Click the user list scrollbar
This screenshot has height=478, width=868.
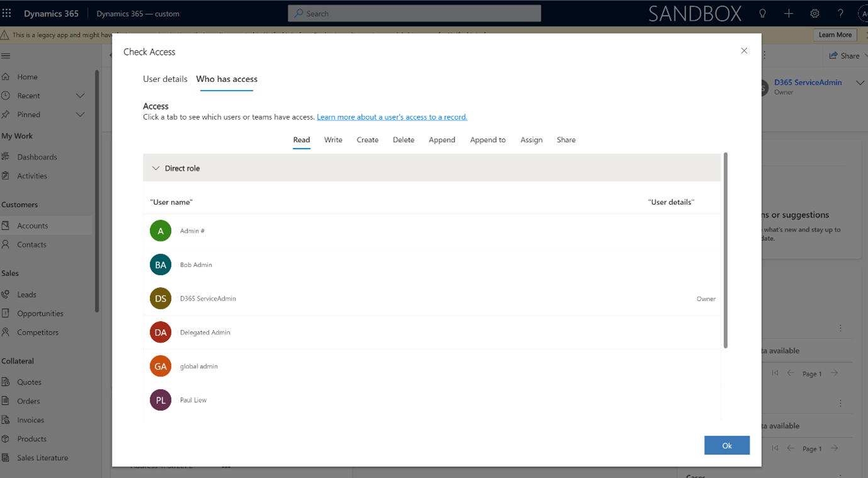[x=725, y=252]
